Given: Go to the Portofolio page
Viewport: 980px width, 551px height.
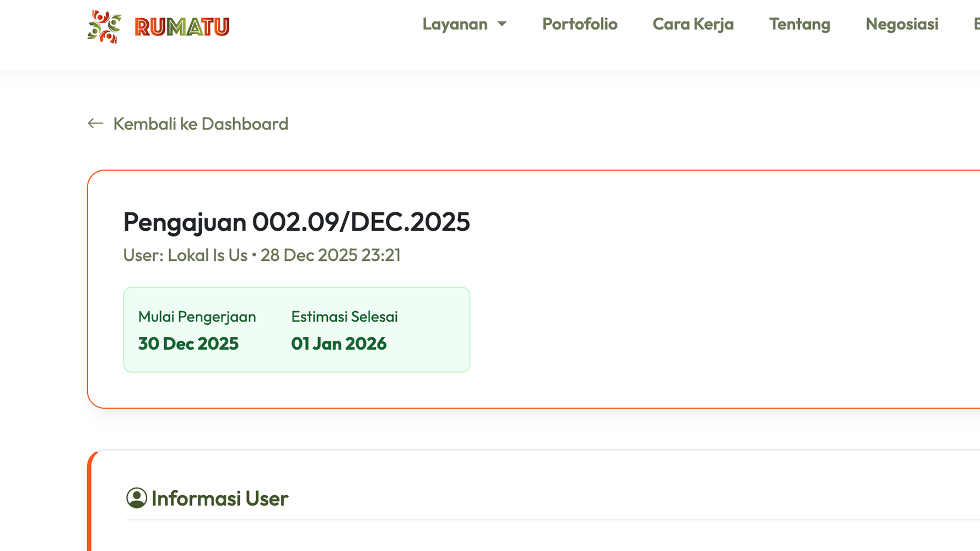Looking at the screenshot, I should pos(579,24).
